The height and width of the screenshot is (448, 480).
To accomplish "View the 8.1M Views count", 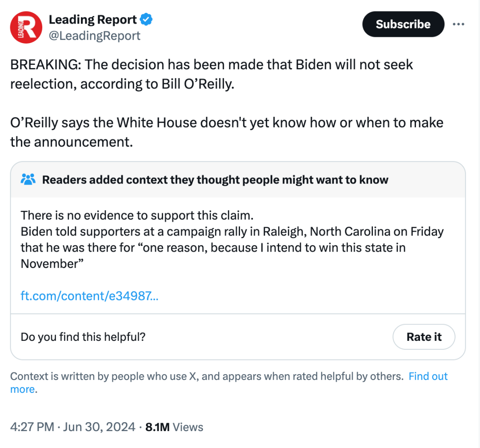I will [x=174, y=427].
